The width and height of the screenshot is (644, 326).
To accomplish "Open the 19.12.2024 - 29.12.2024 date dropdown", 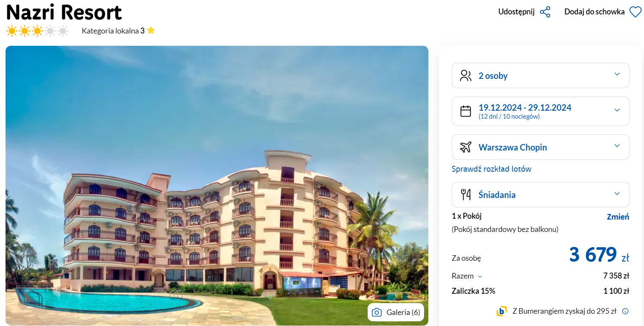I will tap(540, 111).
